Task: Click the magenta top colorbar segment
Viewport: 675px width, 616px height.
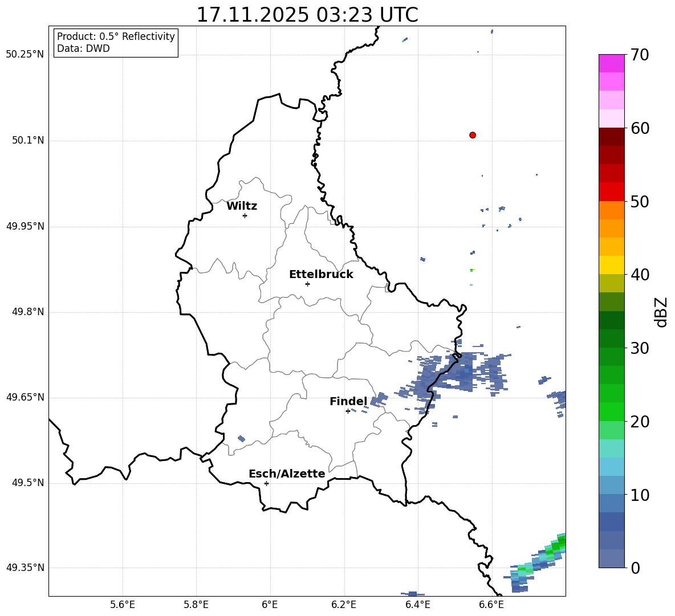Action: (611, 63)
